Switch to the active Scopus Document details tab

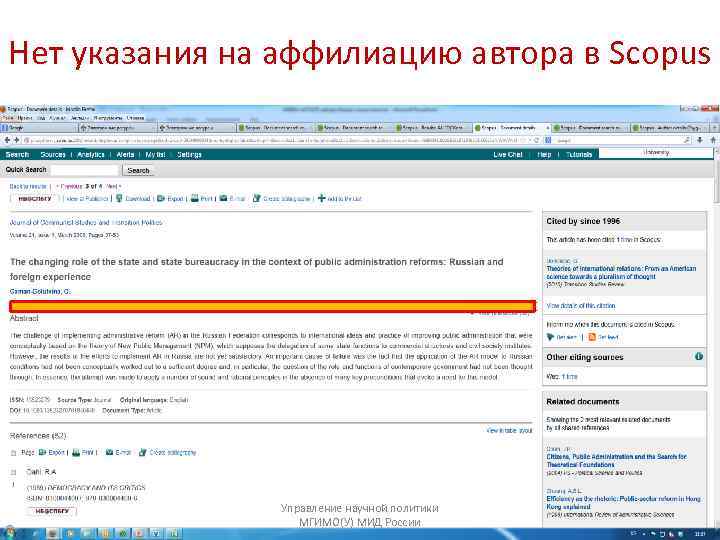pos(512,128)
